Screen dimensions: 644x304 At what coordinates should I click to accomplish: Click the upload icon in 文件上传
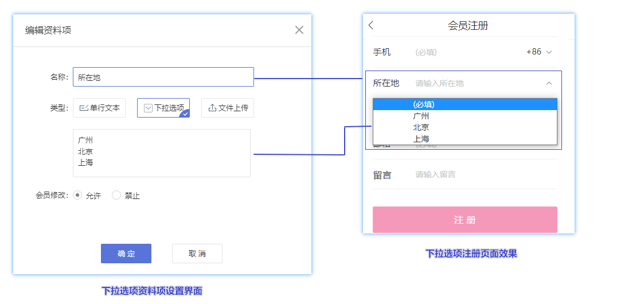pos(212,108)
